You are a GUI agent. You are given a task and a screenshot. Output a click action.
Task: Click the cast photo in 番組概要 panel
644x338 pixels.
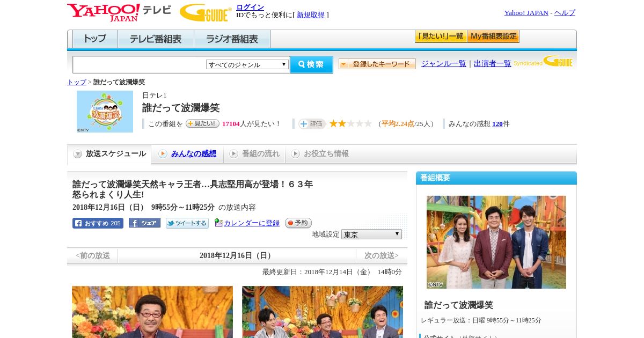(x=496, y=242)
